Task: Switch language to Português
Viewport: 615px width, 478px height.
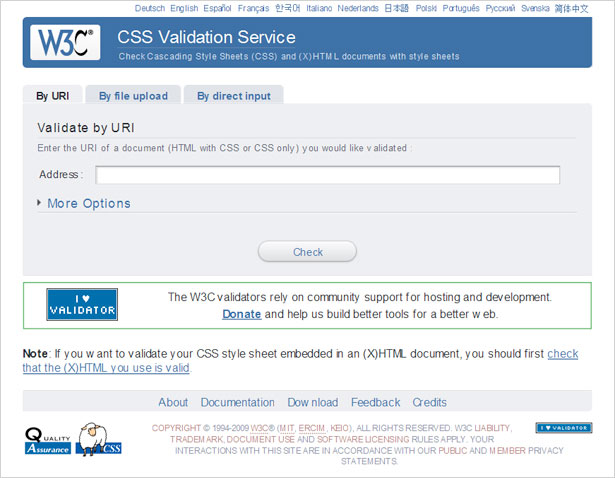Action: coord(461,8)
